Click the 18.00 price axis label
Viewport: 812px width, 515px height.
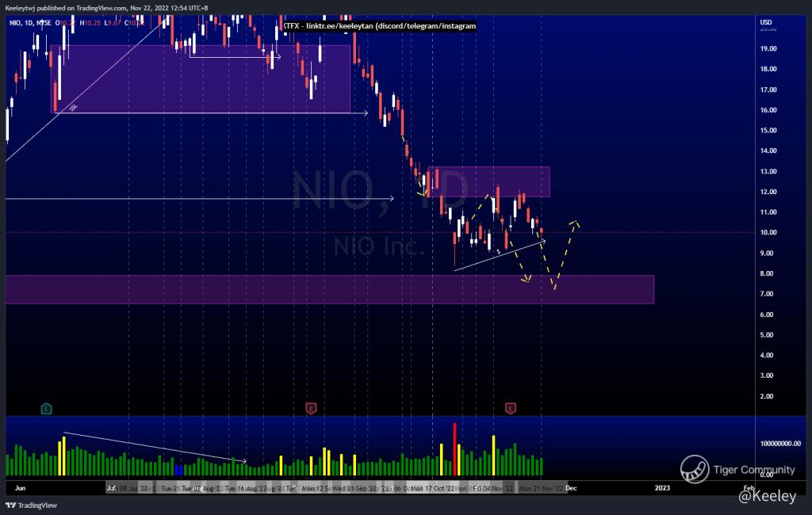click(x=768, y=69)
